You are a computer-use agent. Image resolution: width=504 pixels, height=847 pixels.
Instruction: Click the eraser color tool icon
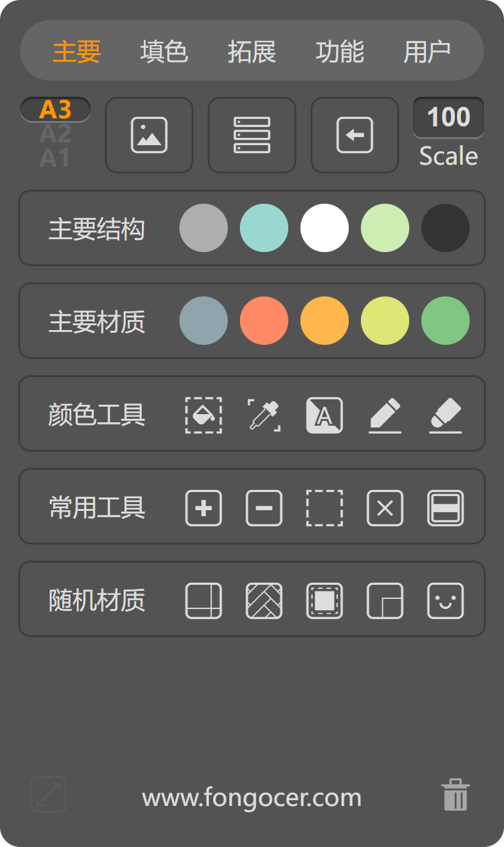446,415
